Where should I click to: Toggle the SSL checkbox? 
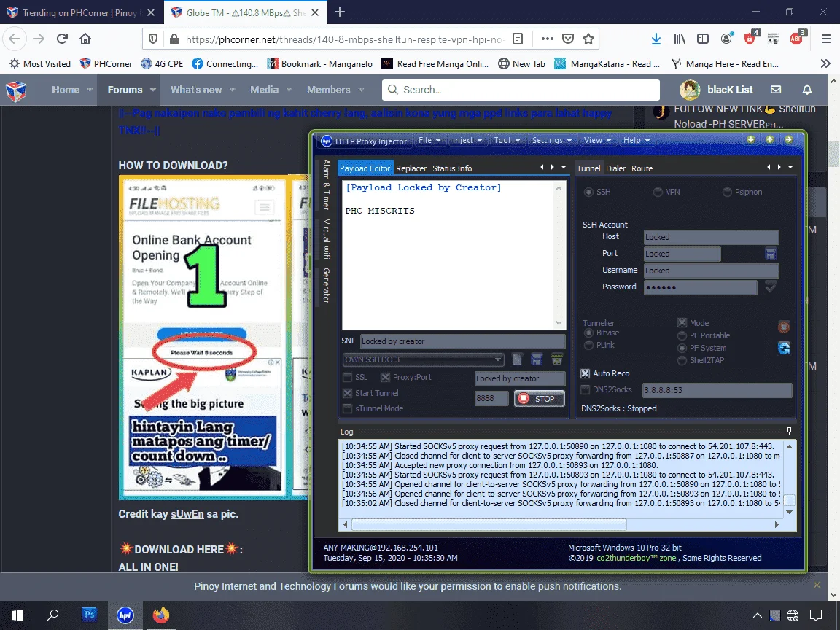348,377
